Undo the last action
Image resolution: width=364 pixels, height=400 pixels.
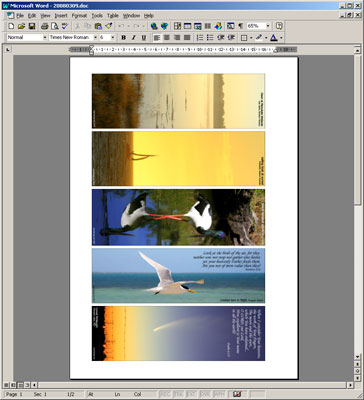[121, 26]
